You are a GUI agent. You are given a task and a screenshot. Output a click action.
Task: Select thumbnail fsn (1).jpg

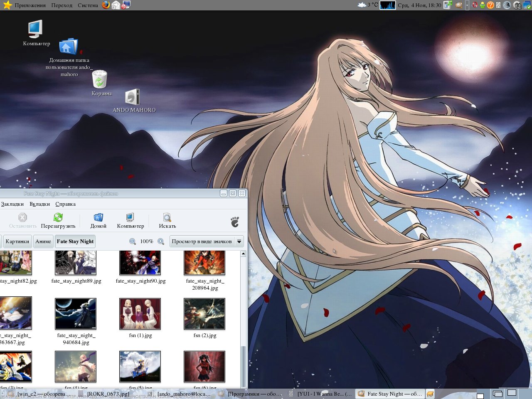pos(140,314)
